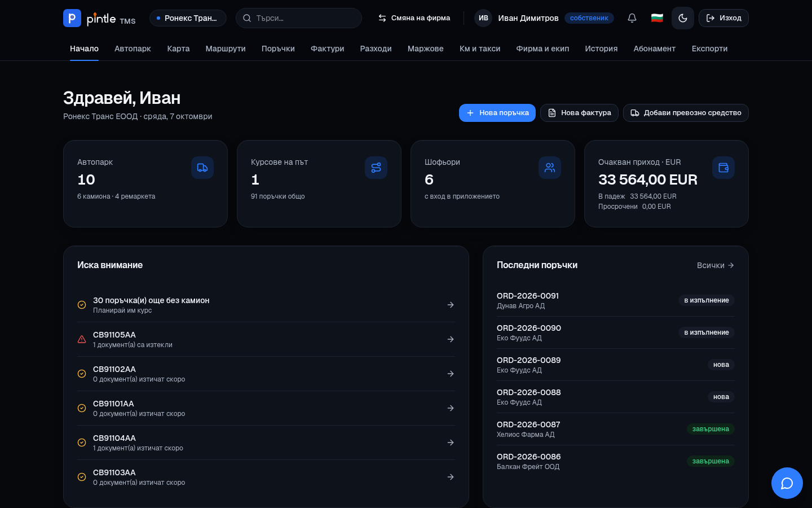This screenshot has width=812, height=508.
Task: Switch to the Маржове tab
Action: pyautogui.click(x=426, y=49)
